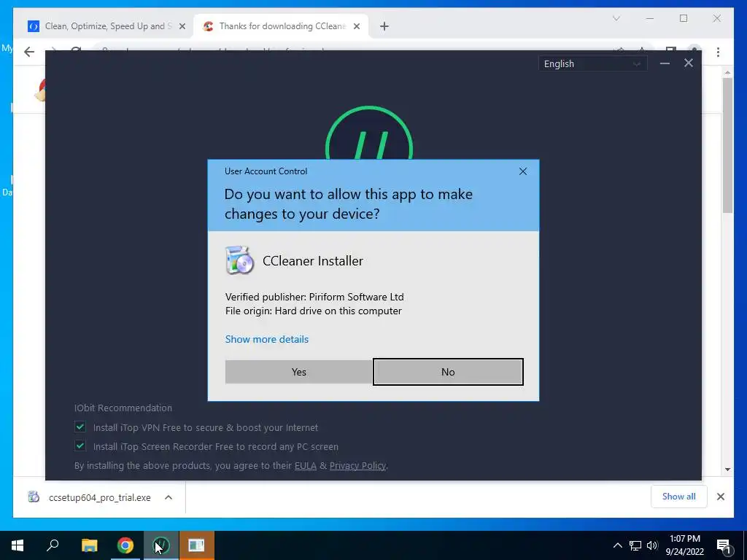Viewport: 747px width, 560px height.
Task: Open Chrome tab search chevron
Action: [616, 18]
